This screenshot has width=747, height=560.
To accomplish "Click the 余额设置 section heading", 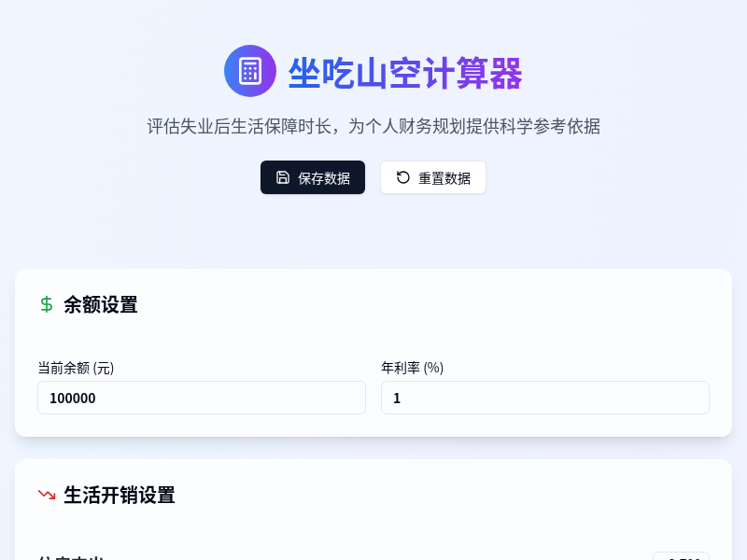I will pos(101,305).
